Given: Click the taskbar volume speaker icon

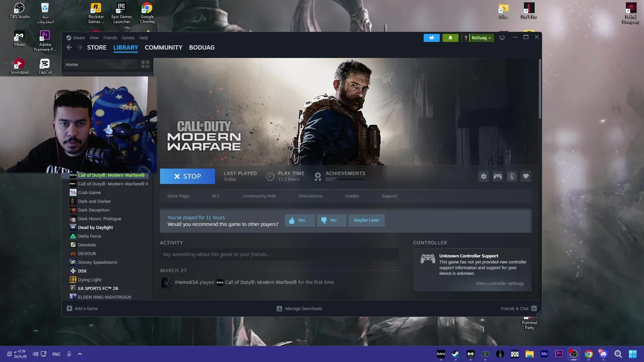Looking at the screenshot, I should (x=35, y=354).
